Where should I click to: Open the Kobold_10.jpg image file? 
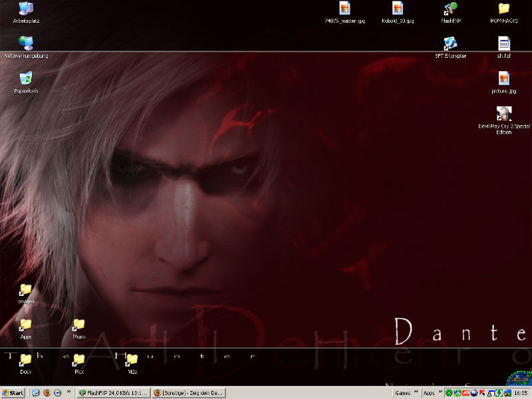[398, 12]
